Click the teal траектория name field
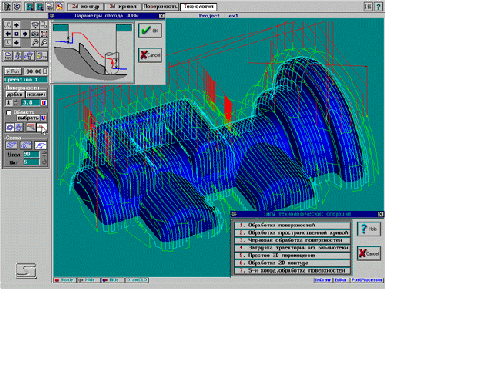This screenshot has height=375, width=500. [x=25, y=80]
